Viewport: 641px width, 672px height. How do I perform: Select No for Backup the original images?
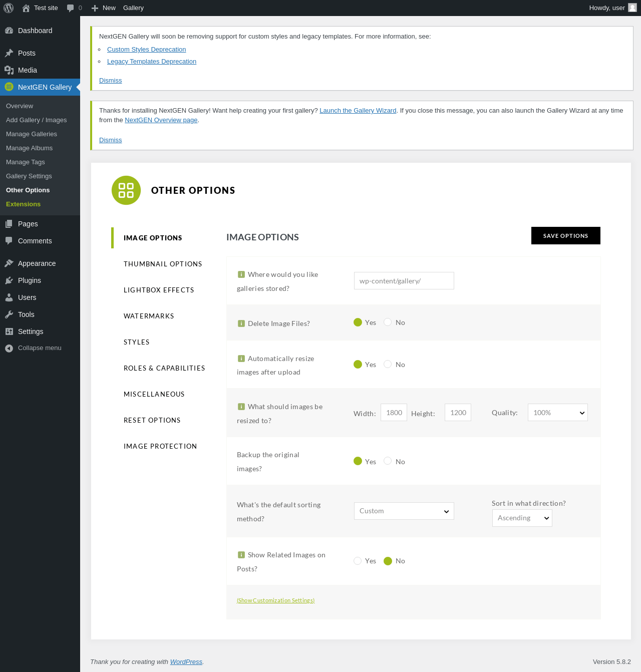pos(388,461)
